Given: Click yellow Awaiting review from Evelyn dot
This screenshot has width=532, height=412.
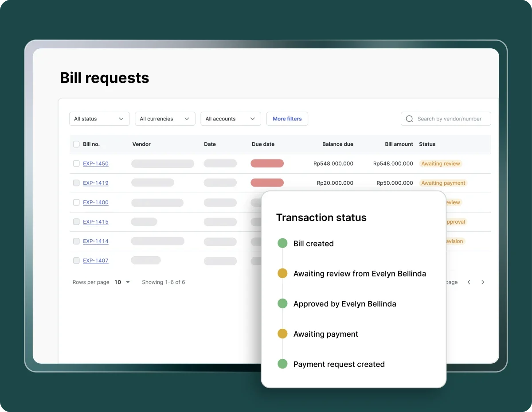Looking at the screenshot, I should [x=282, y=274].
